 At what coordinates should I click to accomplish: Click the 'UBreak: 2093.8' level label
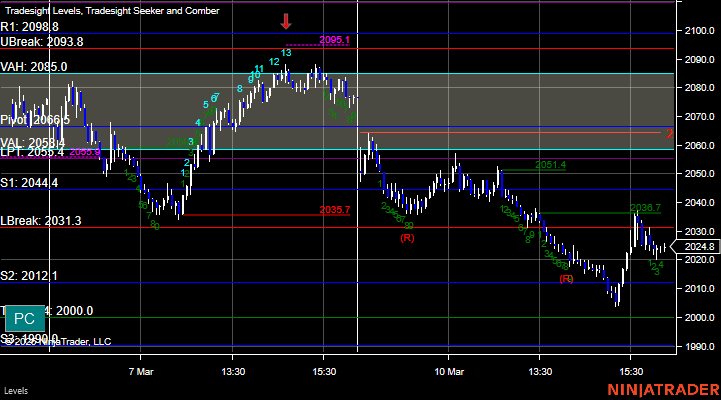(42, 42)
